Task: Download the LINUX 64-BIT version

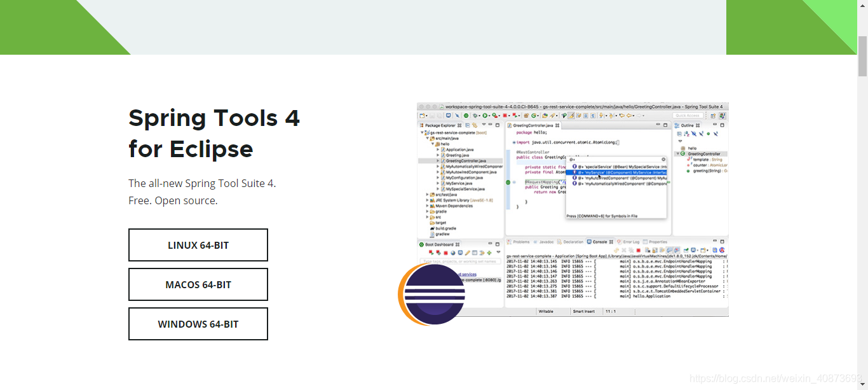Action: pyautogui.click(x=198, y=245)
